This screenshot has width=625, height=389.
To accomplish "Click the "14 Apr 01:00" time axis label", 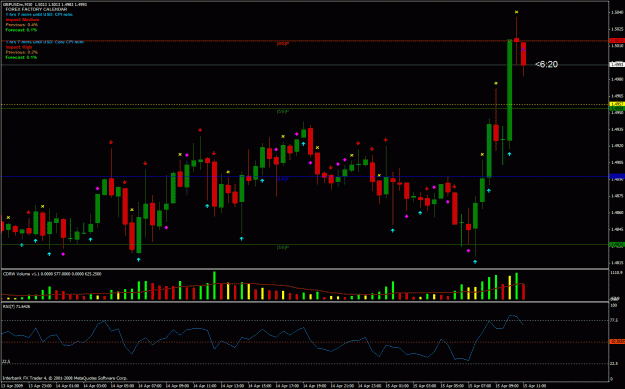I will [67, 386].
